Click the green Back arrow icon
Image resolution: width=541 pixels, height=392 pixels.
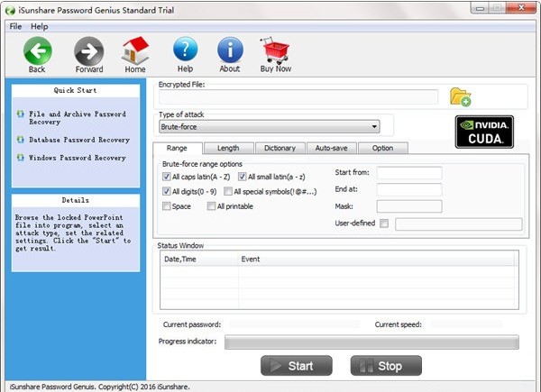pos(38,51)
